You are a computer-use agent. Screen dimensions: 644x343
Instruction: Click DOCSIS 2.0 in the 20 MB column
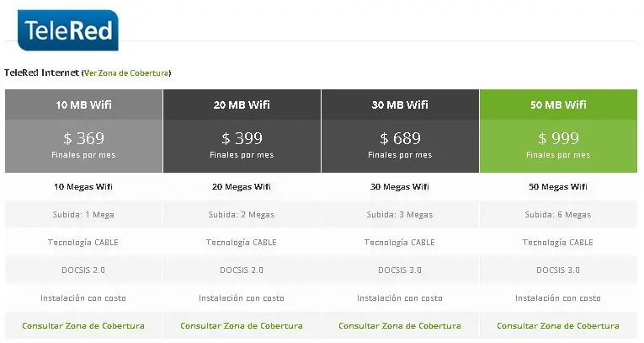pos(242,271)
